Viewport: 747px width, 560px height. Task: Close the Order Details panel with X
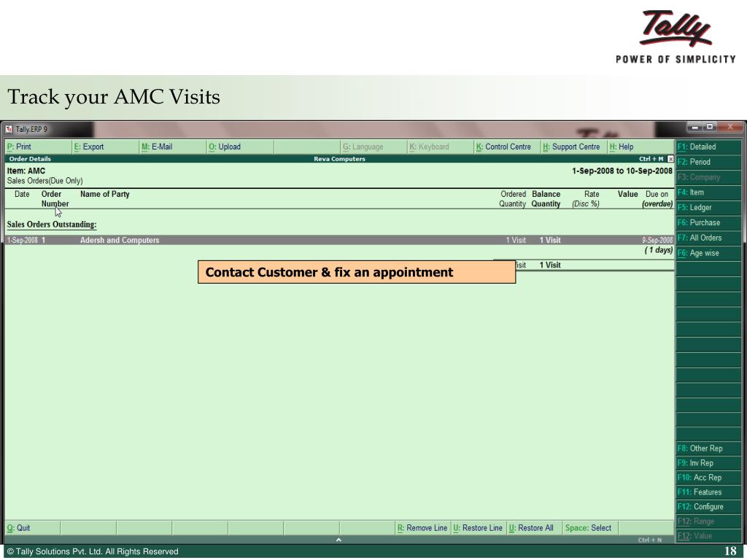pos(670,158)
